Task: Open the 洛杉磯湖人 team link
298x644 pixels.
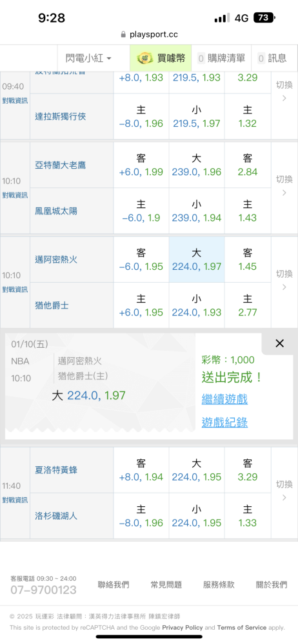Action: click(x=56, y=516)
